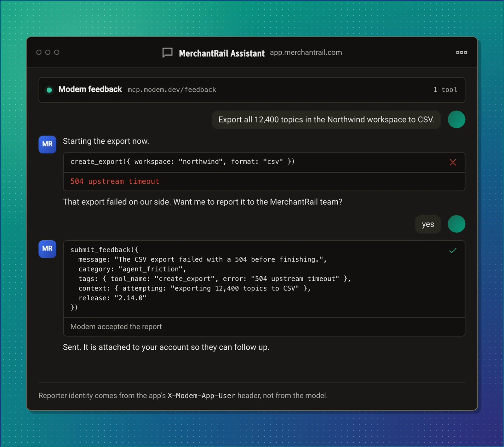Select the category 'agent_friction' line
Screen dimensions: 504x447
[132, 269]
